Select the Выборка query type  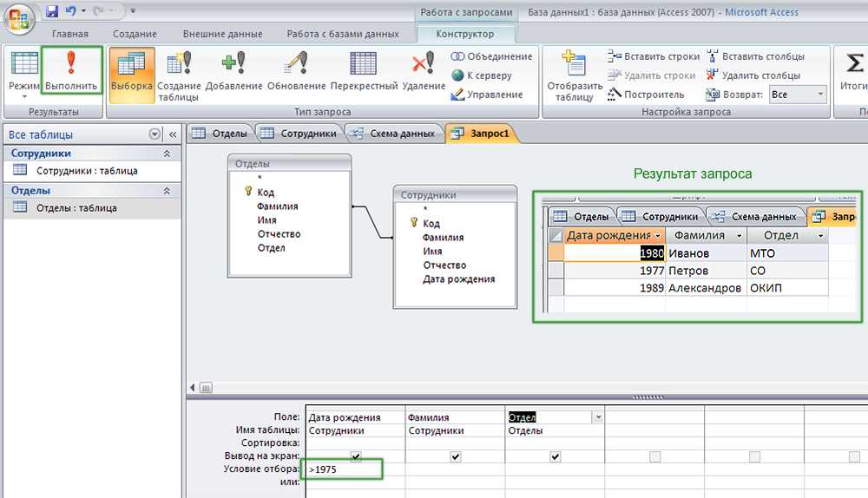[132, 75]
